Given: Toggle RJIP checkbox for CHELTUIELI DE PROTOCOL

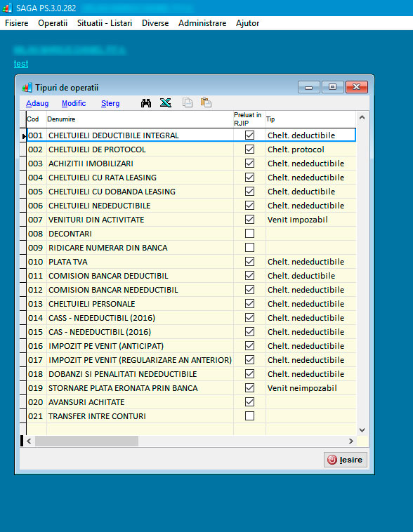Looking at the screenshot, I should tap(249, 149).
